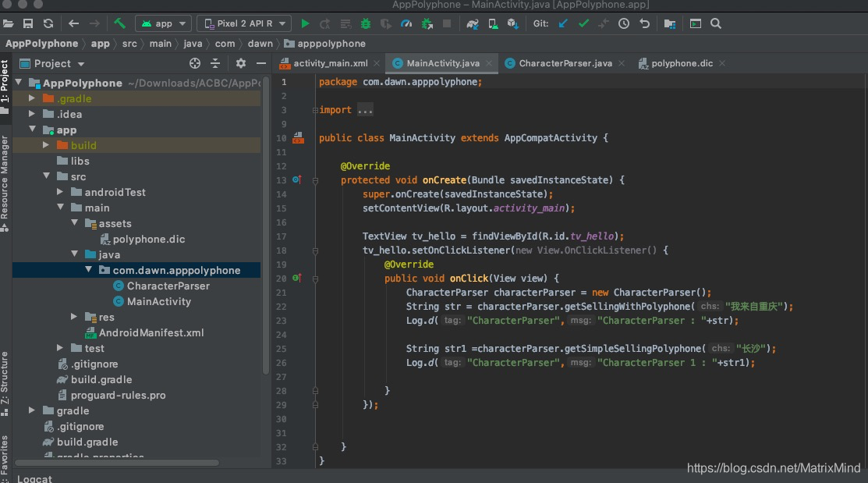Image resolution: width=868 pixels, height=483 pixels.
Task: Show Git history clock icon
Action: [624, 24]
